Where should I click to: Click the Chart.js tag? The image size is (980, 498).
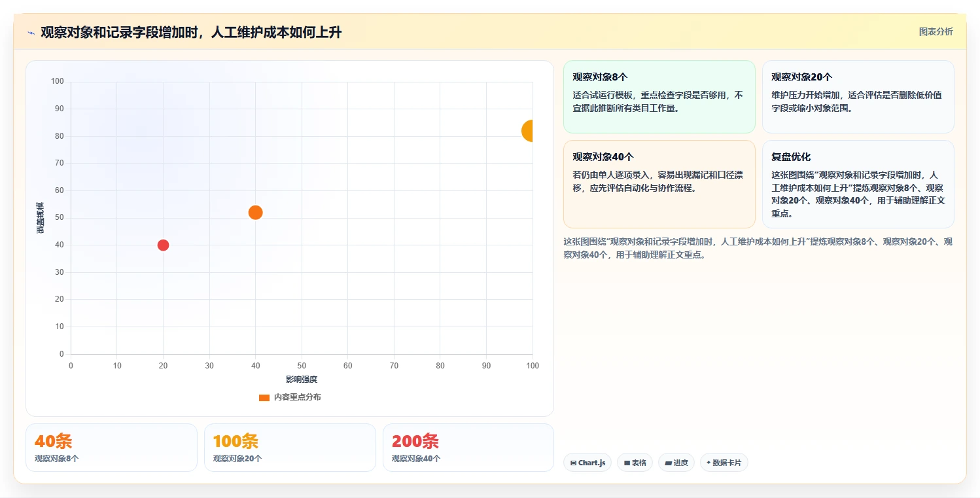tap(587, 463)
